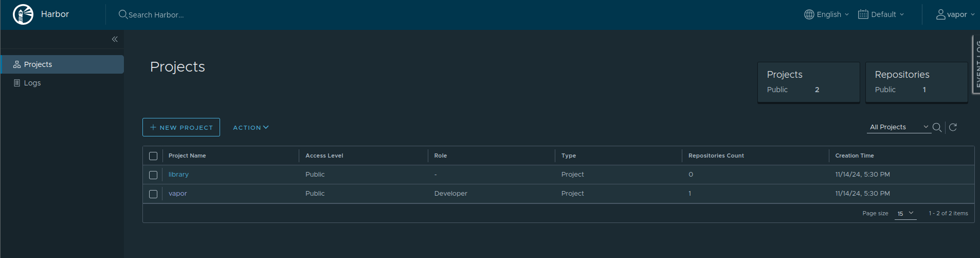980x258 pixels.
Task: Click Project type cell in vapor row
Action: click(573, 194)
